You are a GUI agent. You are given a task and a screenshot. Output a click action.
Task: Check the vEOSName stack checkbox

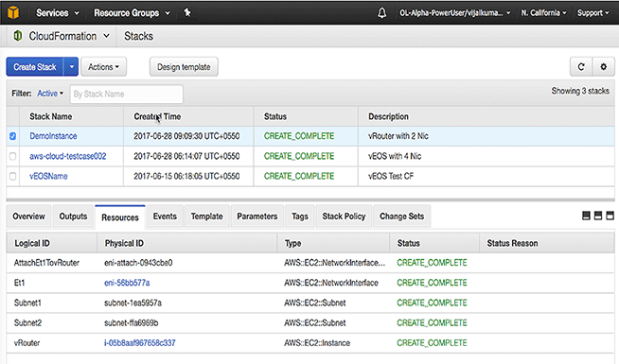coord(13,176)
